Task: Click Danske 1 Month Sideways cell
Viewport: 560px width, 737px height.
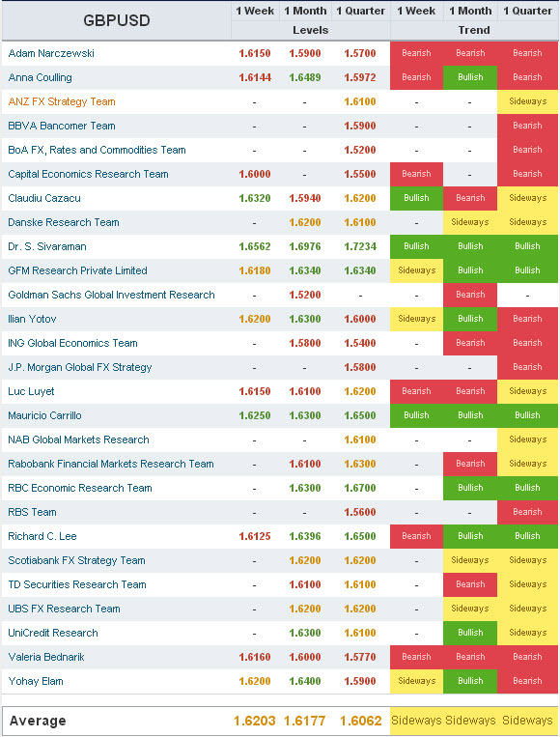Action: 470,222
